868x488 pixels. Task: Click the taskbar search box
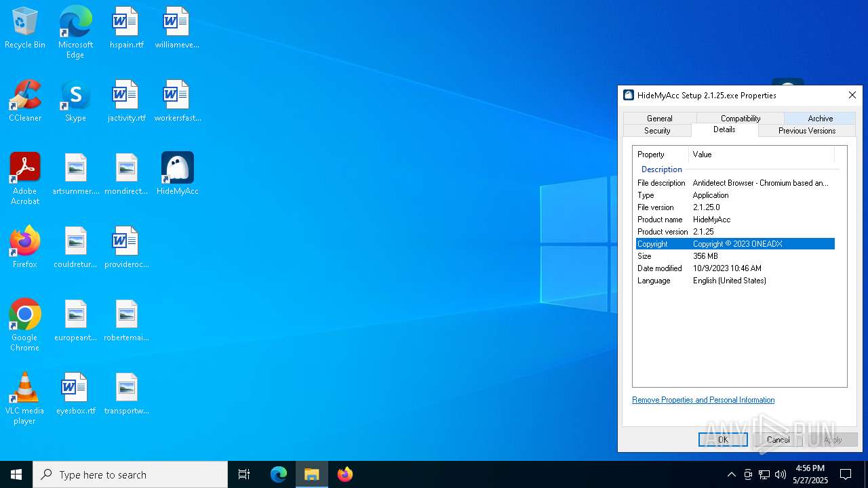coord(130,474)
